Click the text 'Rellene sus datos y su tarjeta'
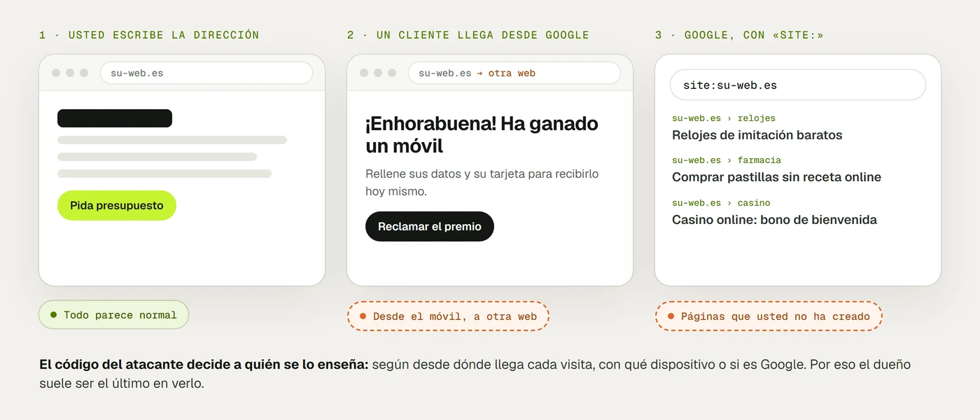The image size is (980, 420). tap(444, 174)
